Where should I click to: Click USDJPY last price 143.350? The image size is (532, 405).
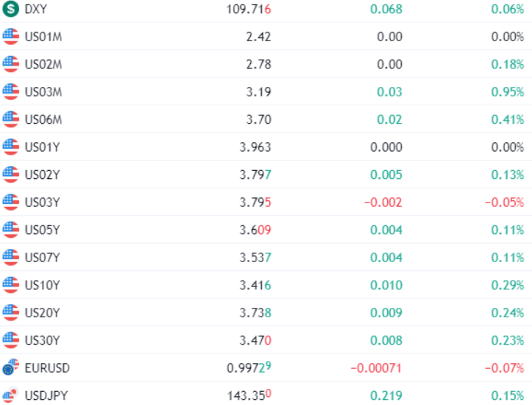click(249, 395)
